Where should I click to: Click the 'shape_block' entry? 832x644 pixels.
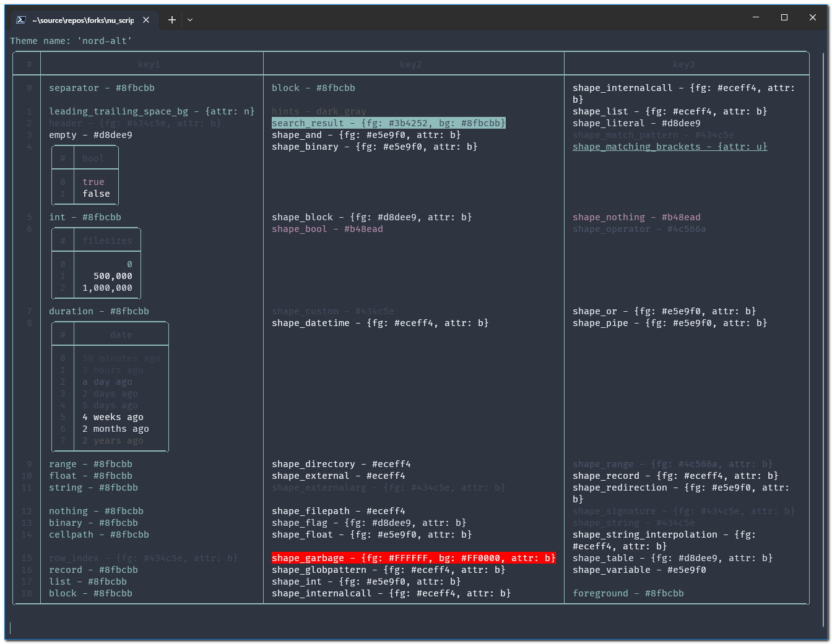click(x=372, y=217)
